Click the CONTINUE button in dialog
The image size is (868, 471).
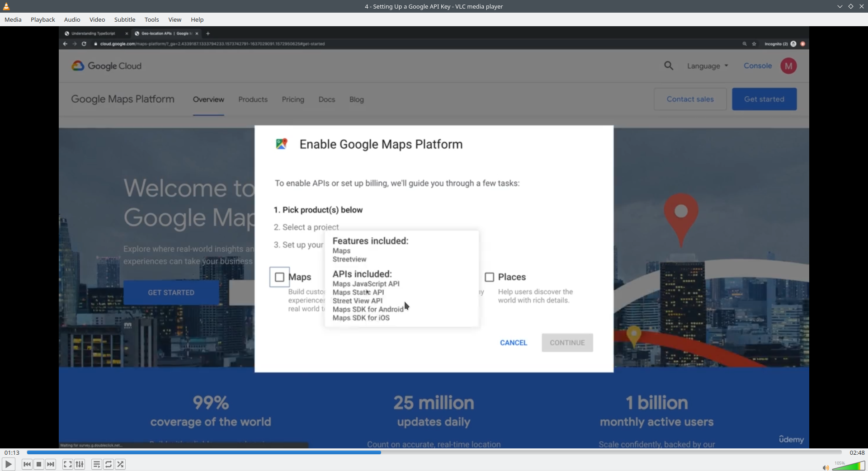pos(567,343)
